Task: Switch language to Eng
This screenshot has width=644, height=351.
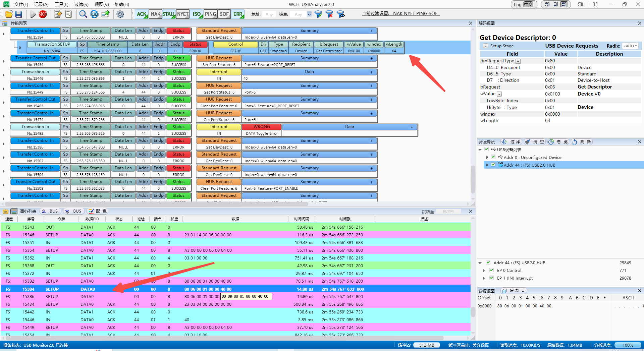Action: pyautogui.click(x=518, y=4)
